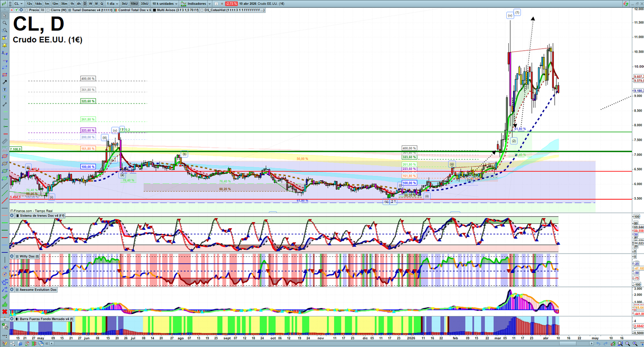This screenshot has width=644, height=347.
Task: Toggle the Cierre (W) checkbox
Action: coord(48,10)
